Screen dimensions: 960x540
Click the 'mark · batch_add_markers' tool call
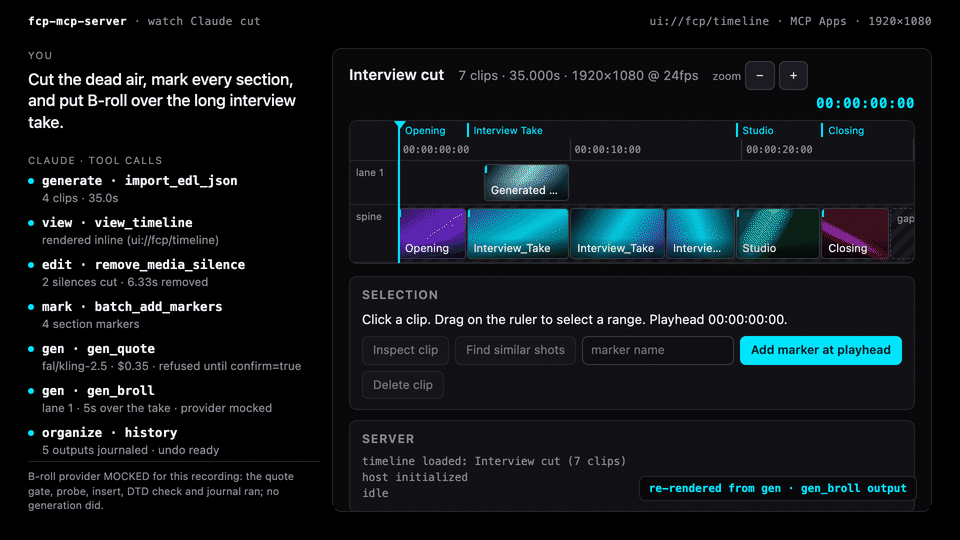tap(132, 307)
